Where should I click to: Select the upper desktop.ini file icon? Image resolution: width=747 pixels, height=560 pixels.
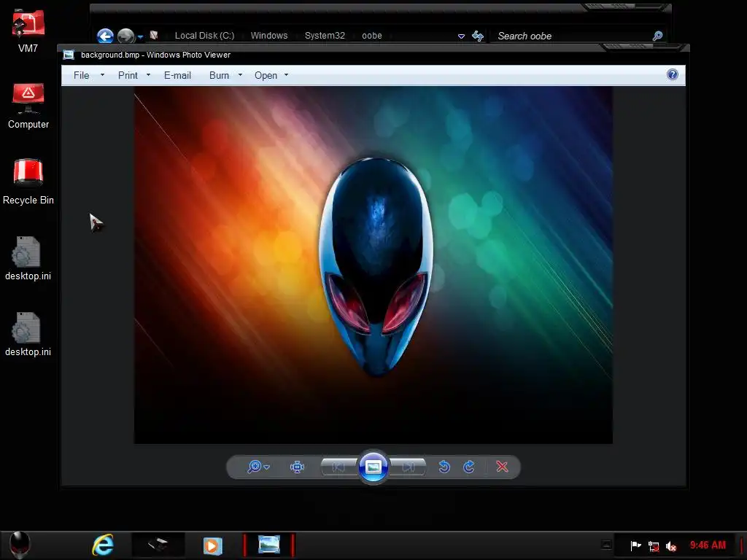pyautogui.click(x=28, y=258)
